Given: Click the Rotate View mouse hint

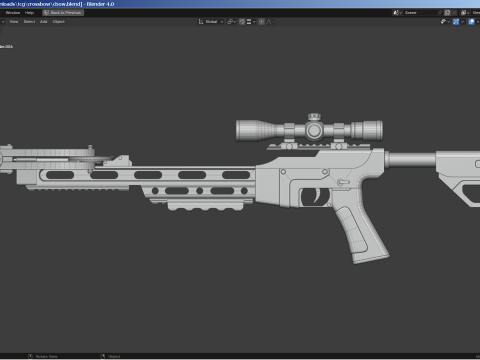Looking at the screenshot, I should click(43, 357).
